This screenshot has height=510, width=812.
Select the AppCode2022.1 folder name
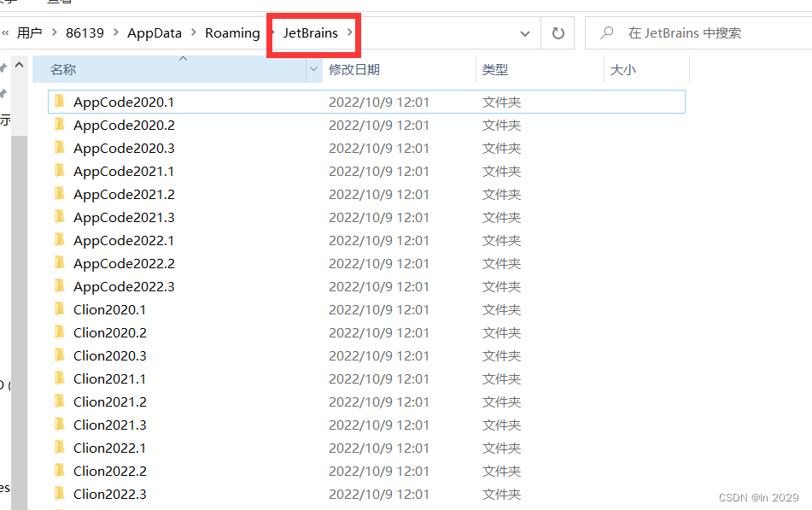[124, 241]
